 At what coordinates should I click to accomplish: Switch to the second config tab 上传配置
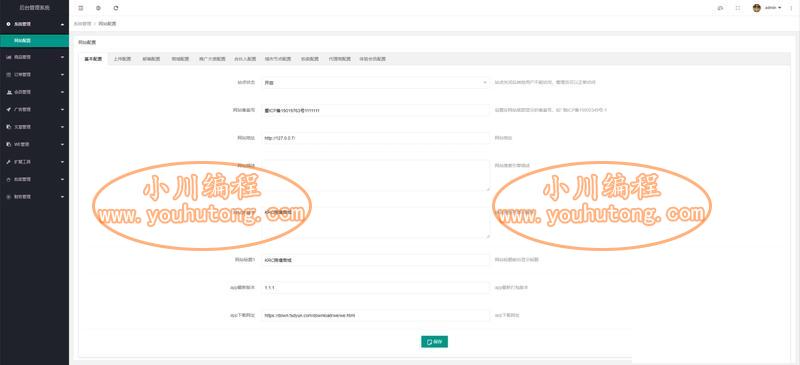122,59
